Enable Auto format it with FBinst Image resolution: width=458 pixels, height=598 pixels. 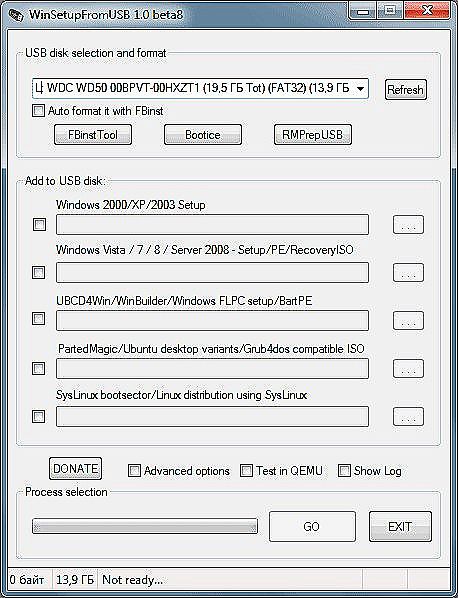pyautogui.click(x=38, y=111)
